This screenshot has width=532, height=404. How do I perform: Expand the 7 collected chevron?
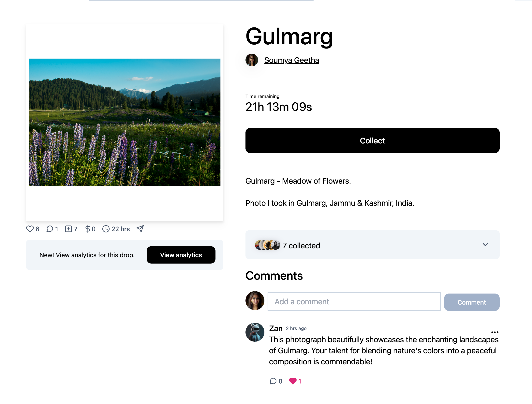tap(485, 245)
